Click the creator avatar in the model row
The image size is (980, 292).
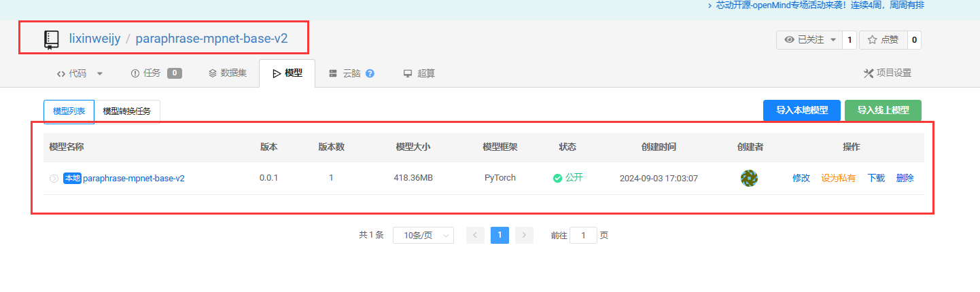[749, 178]
